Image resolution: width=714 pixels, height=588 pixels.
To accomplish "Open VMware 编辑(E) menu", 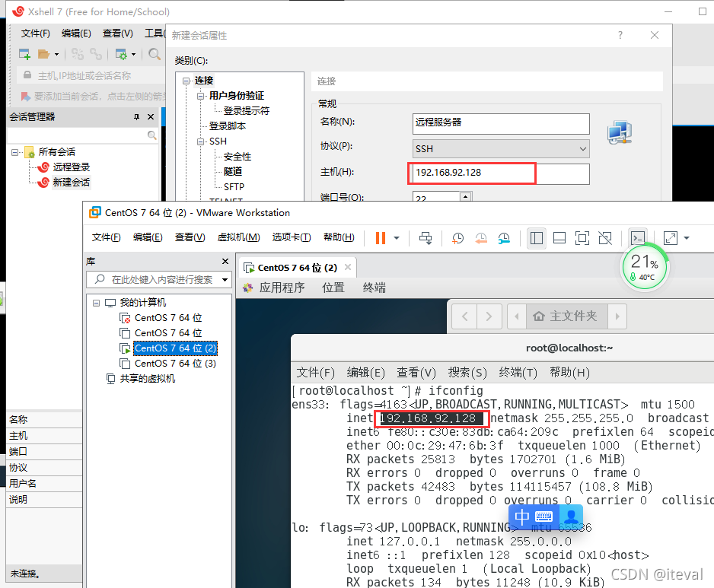I will pos(148,237).
